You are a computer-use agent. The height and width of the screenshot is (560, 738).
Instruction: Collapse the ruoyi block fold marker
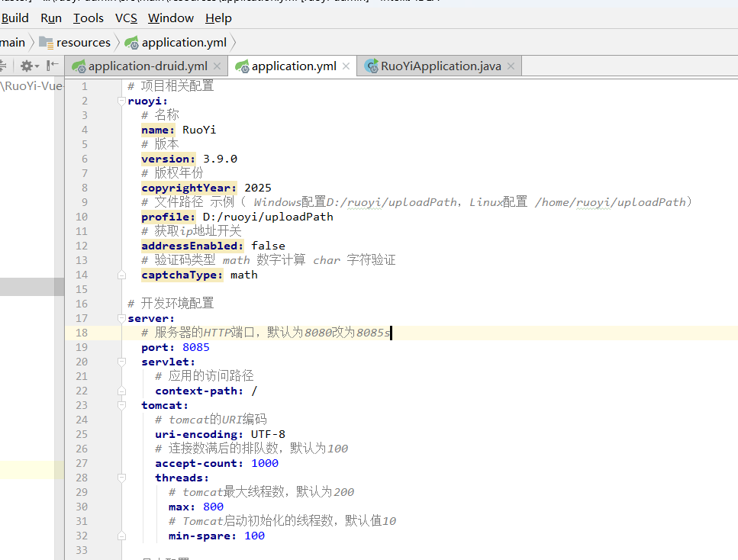(x=121, y=101)
